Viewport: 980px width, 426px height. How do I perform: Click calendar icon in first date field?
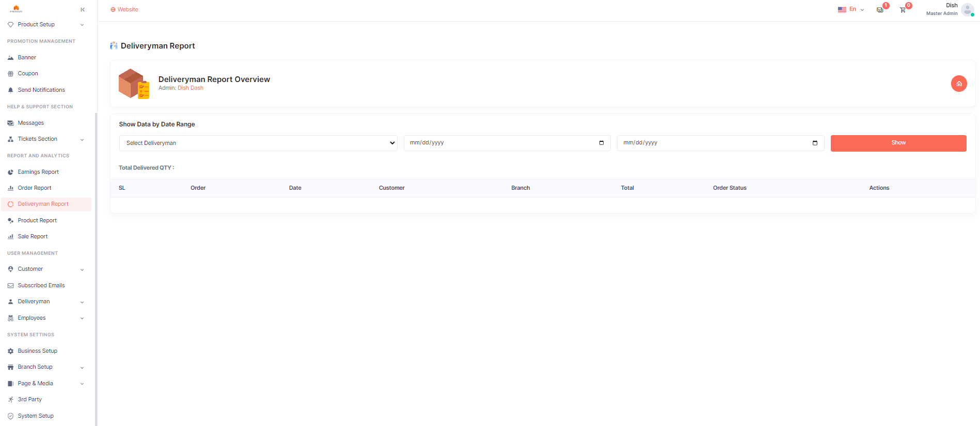coord(602,143)
